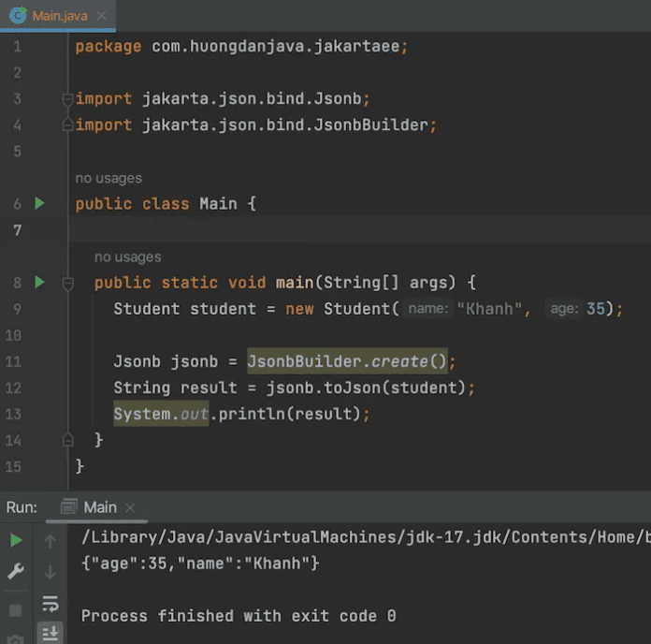Viewport: 651px width, 644px height.
Task: Close the Main run tab
Action: (x=130, y=507)
